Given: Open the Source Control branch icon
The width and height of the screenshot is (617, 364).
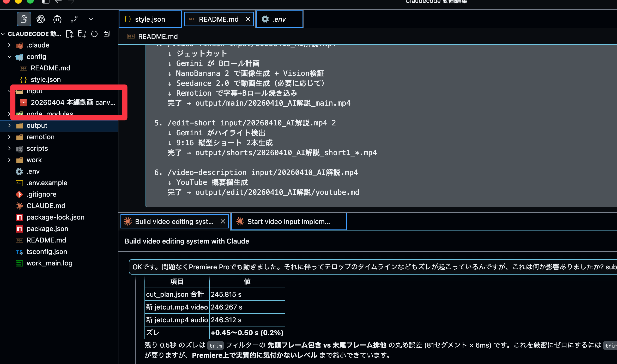Looking at the screenshot, I should 74,19.
